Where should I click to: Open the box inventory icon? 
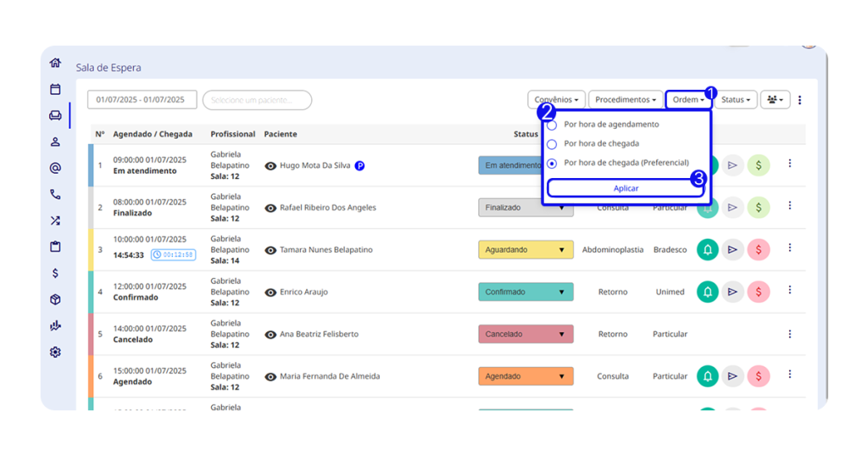coord(55,299)
